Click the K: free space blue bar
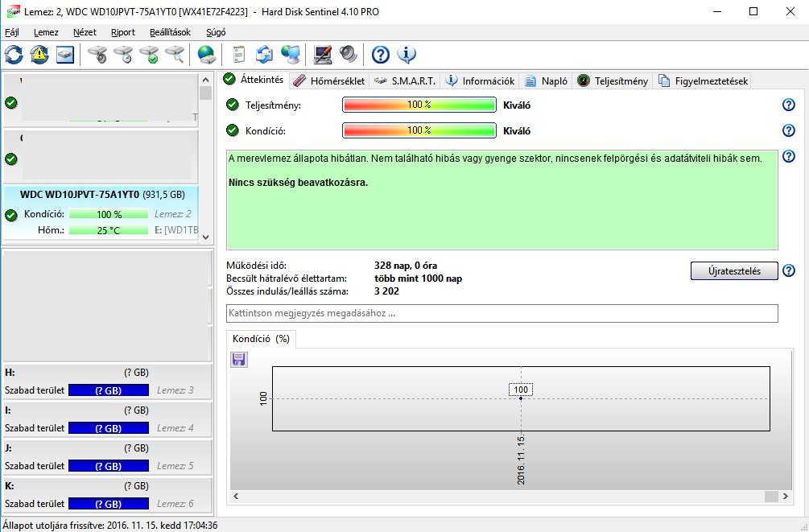The height and width of the screenshot is (532, 809). pos(109,504)
